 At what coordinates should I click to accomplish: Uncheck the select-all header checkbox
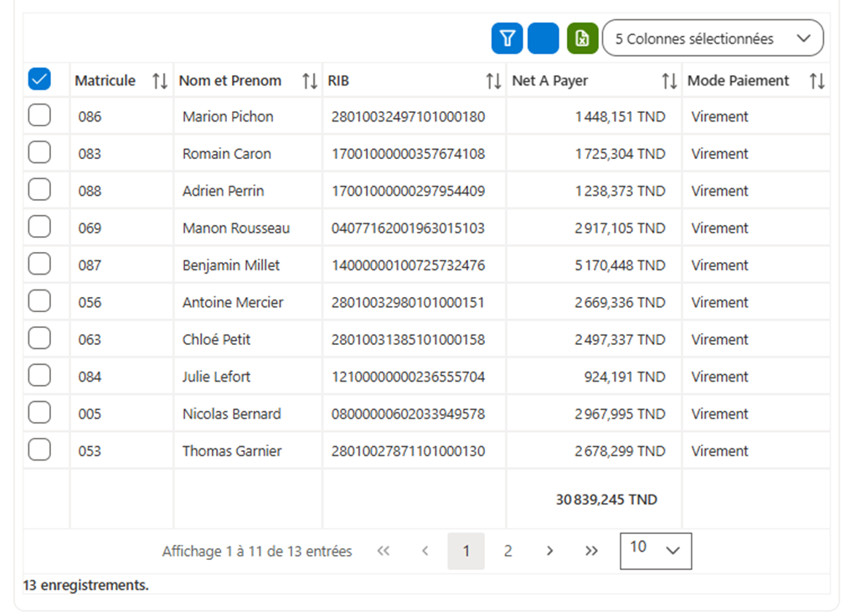(39, 80)
